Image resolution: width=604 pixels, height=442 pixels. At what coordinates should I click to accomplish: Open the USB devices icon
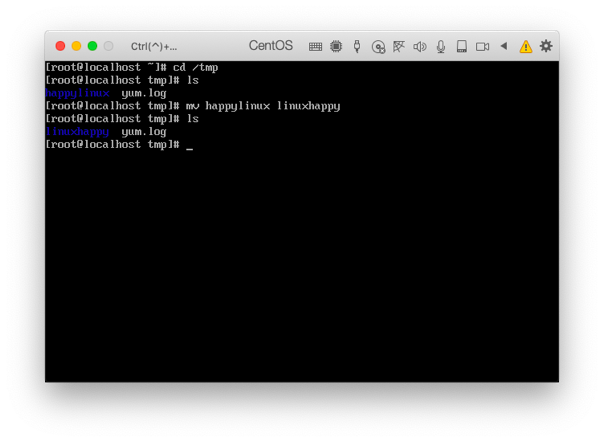(357, 46)
